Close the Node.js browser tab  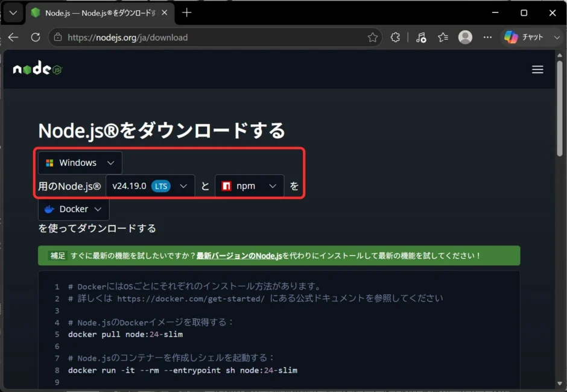point(165,13)
